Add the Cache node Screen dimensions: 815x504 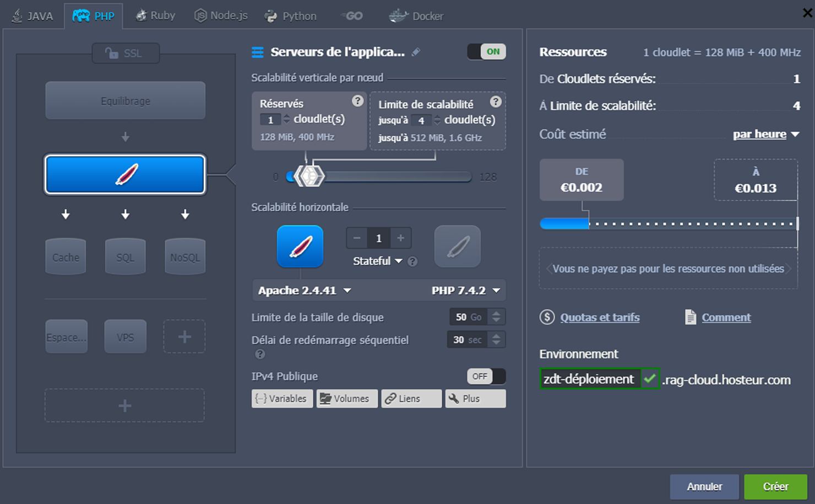(66, 257)
